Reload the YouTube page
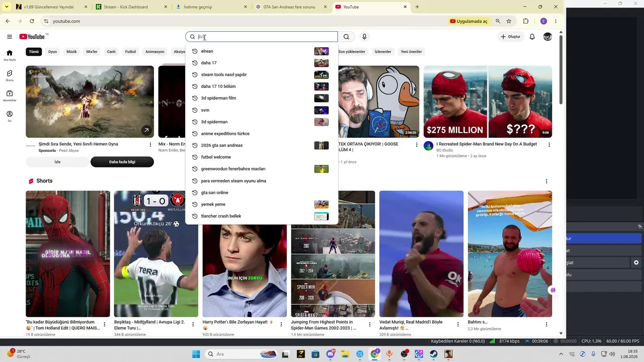 (32, 21)
